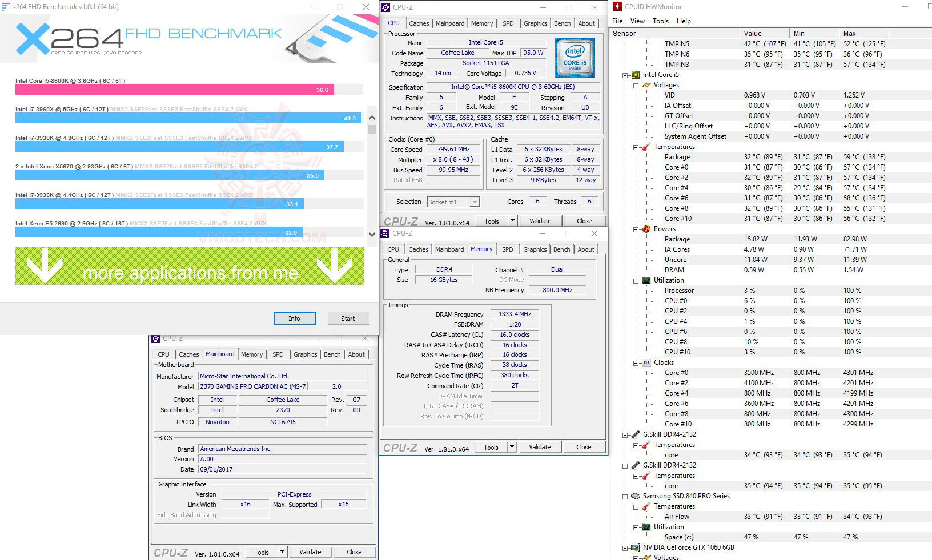Image resolution: width=932 pixels, height=560 pixels.
Task: Click the Sensor column header in HWMonitor
Action: tap(675, 33)
